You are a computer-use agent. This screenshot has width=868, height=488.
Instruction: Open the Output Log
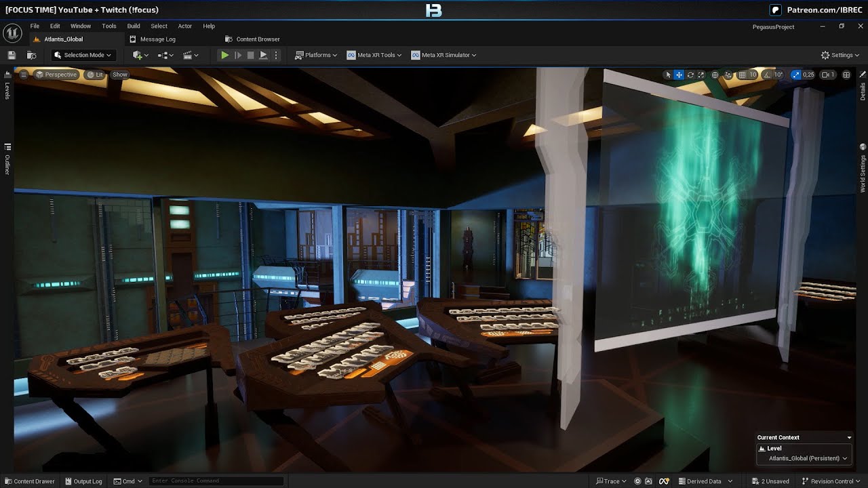(x=83, y=481)
